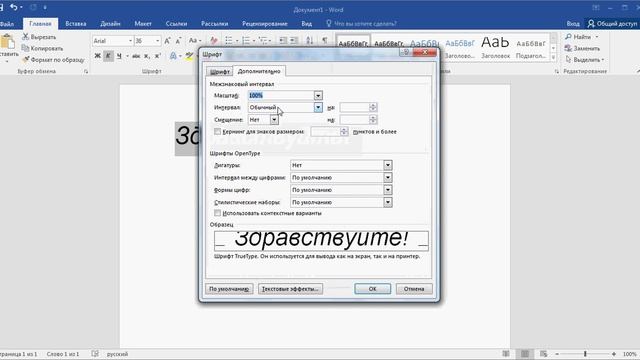Open text effects glowing A icon

tap(173, 56)
